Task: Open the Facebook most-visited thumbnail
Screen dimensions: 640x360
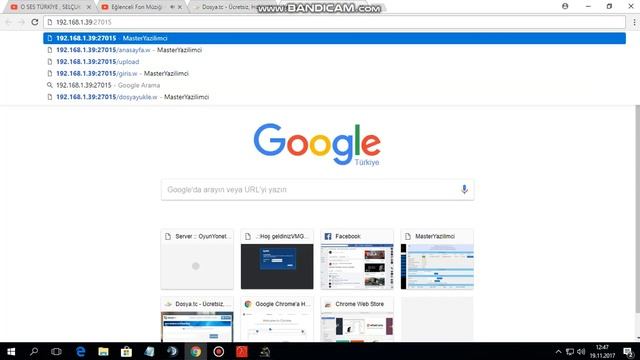Action: 357,259
